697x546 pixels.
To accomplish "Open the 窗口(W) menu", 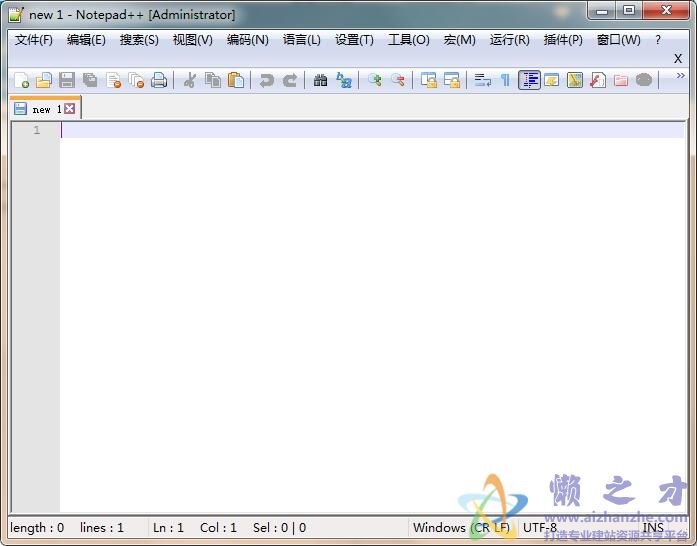I will pos(619,40).
